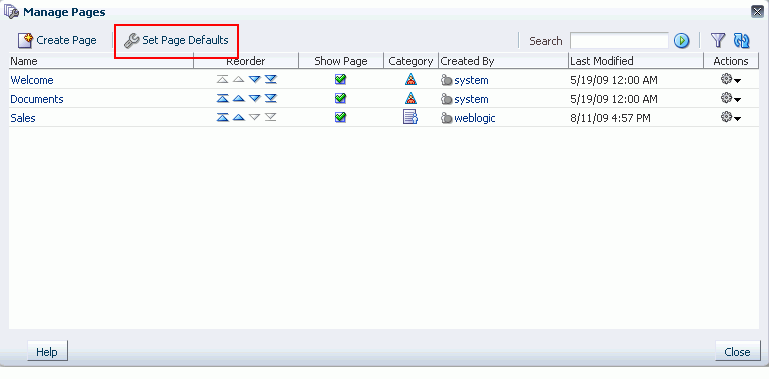Move Sales page up one position

pos(238,118)
